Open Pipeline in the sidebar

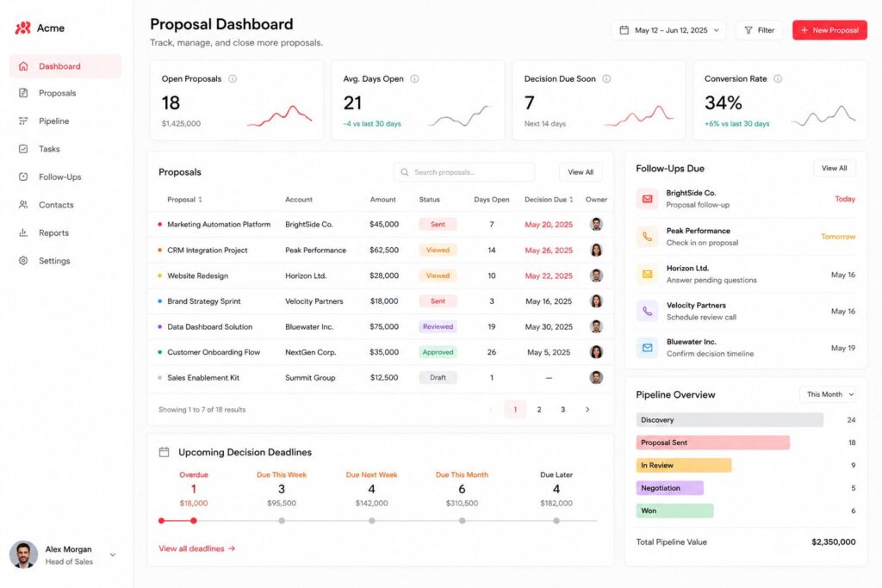[x=65, y=121]
